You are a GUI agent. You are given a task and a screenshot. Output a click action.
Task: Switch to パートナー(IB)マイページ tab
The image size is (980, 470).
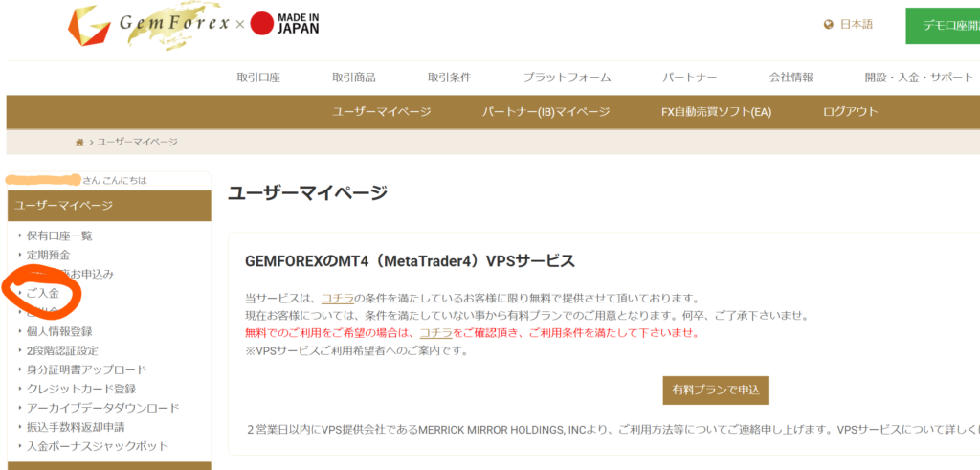click(x=546, y=112)
